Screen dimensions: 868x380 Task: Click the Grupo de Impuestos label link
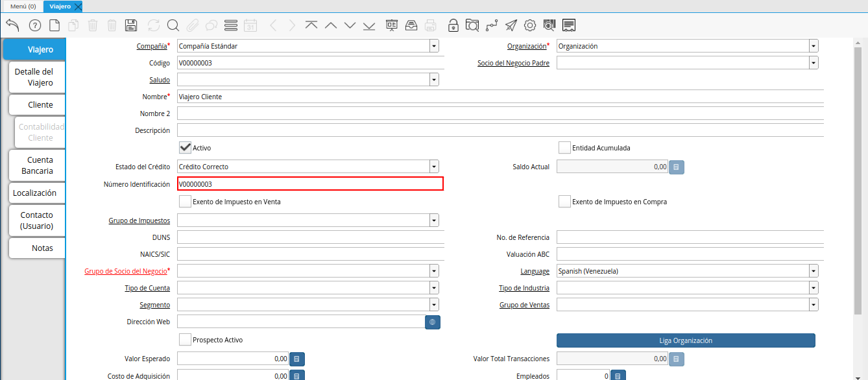(139, 221)
